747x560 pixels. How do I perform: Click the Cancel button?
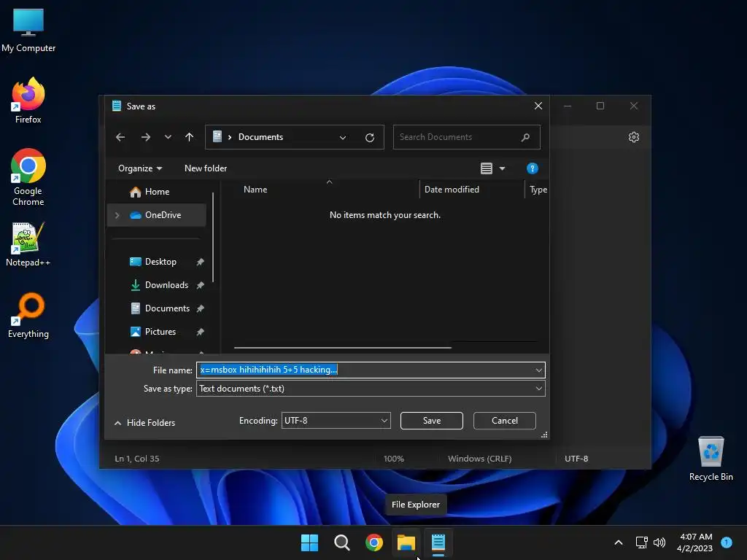(x=505, y=421)
